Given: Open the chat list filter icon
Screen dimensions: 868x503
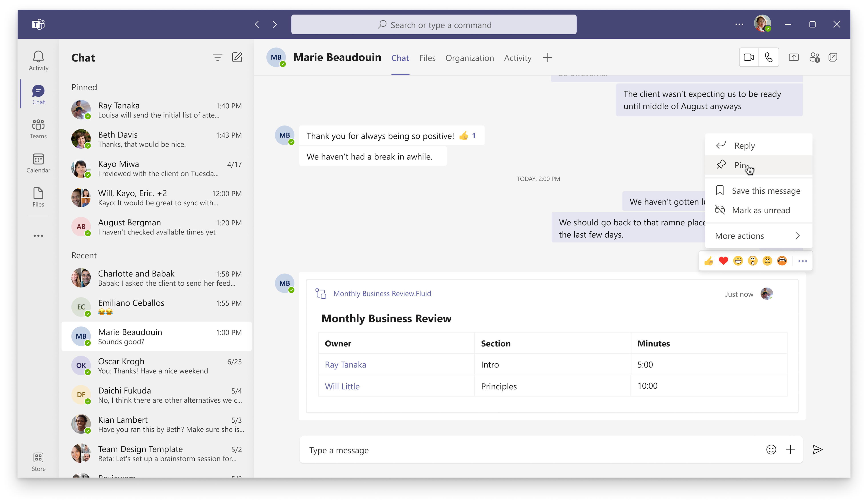Looking at the screenshot, I should pyautogui.click(x=217, y=57).
